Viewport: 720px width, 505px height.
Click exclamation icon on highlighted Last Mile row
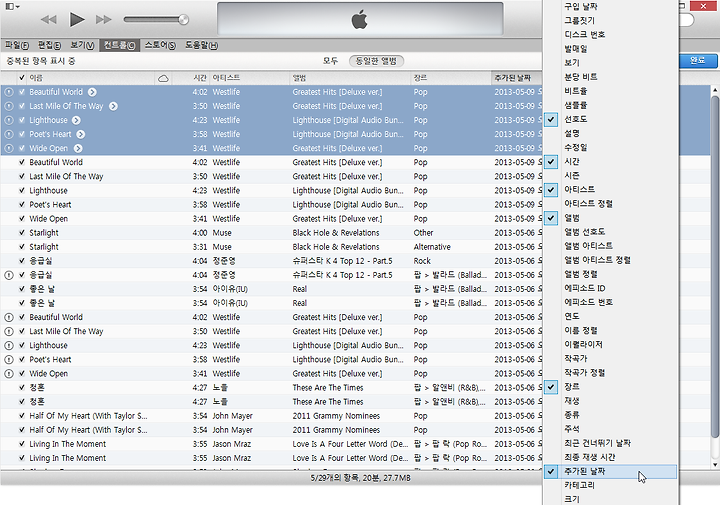click(x=9, y=106)
